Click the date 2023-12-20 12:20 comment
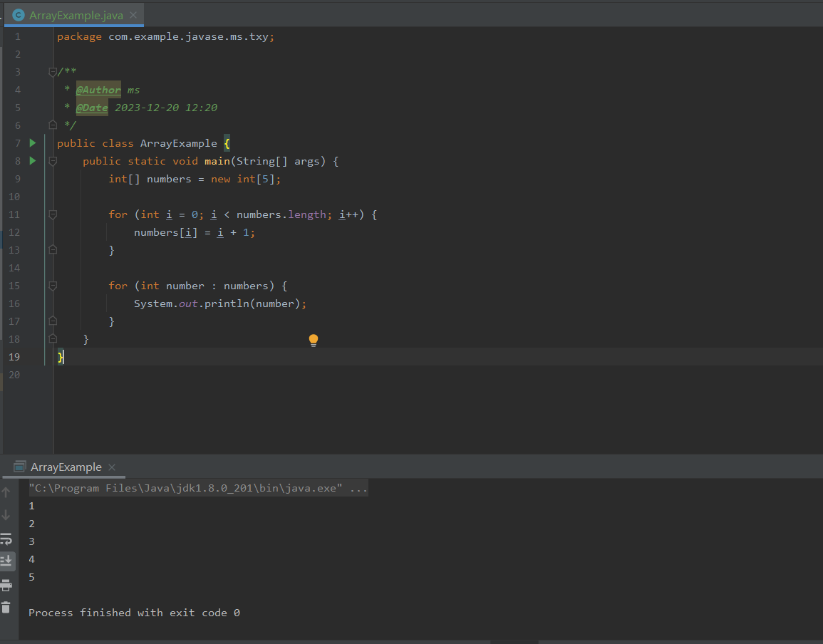 pyautogui.click(x=166, y=108)
